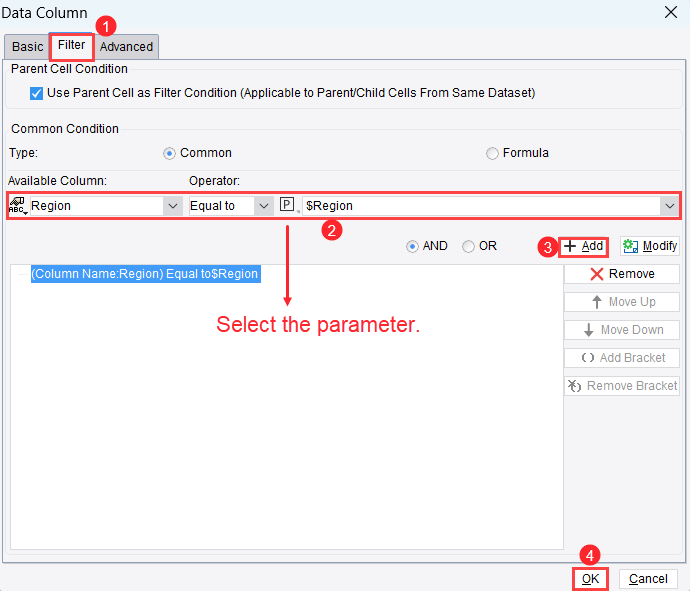
Task: Switch to the Basic tab
Action: pyautogui.click(x=27, y=47)
